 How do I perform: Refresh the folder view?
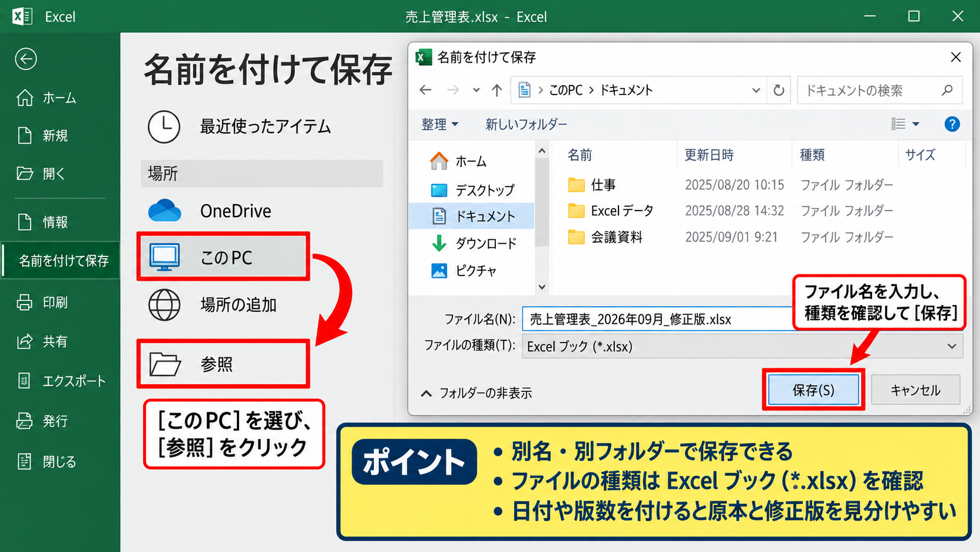(x=779, y=90)
